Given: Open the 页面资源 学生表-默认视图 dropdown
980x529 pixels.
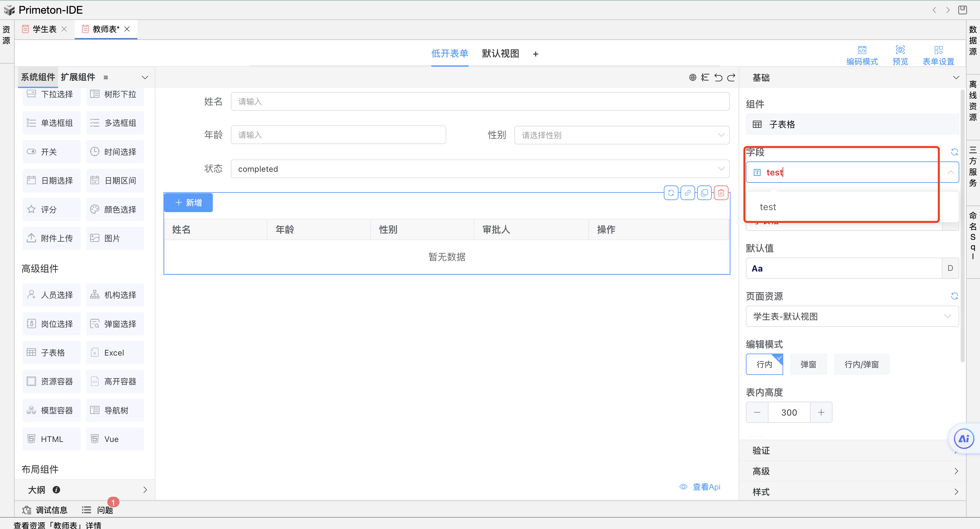Looking at the screenshot, I should pyautogui.click(x=852, y=317).
